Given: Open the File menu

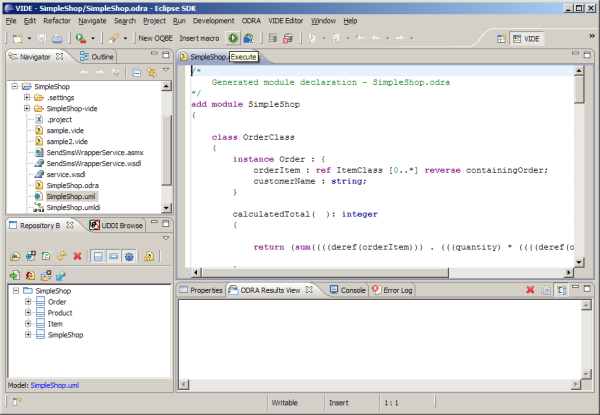Looking at the screenshot, I should tap(11, 21).
